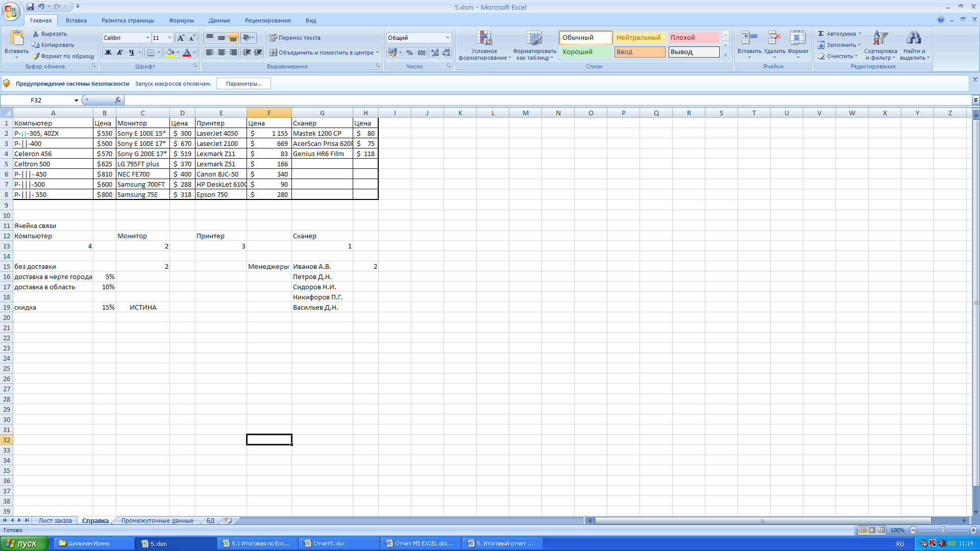Image resolution: width=980 pixels, height=551 pixels.
Task: Toggle bold formatting button
Action: pyautogui.click(x=108, y=53)
